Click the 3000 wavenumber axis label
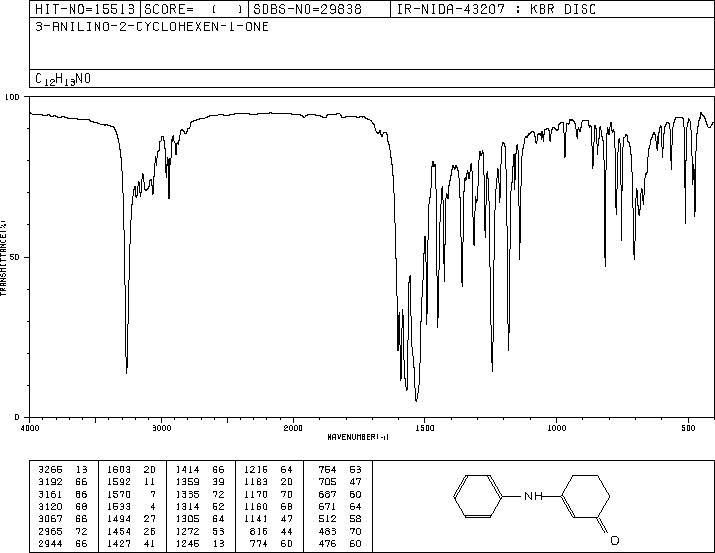Viewport: 715px width, 553px height. tap(161, 428)
